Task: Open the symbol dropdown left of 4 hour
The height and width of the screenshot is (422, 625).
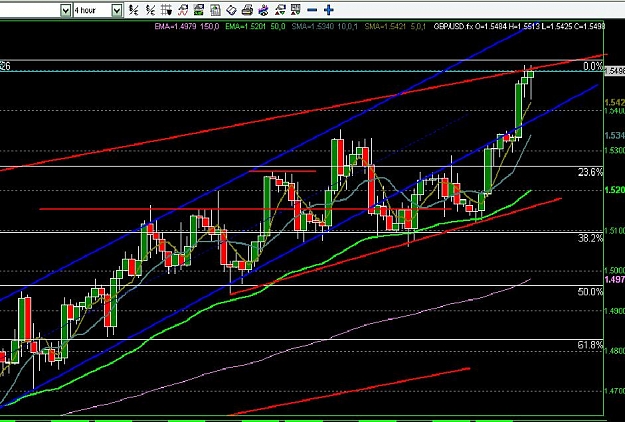Action: (x=65, y=10)
